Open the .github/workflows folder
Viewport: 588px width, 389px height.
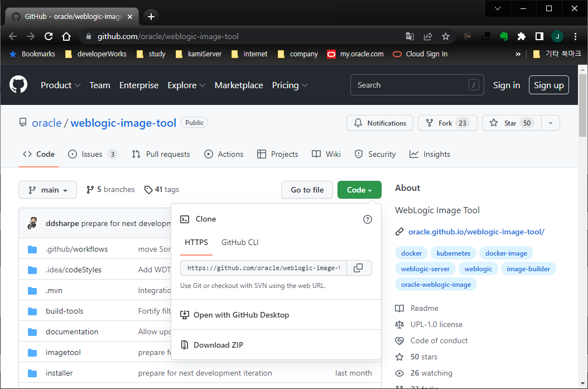pos(76,249)
